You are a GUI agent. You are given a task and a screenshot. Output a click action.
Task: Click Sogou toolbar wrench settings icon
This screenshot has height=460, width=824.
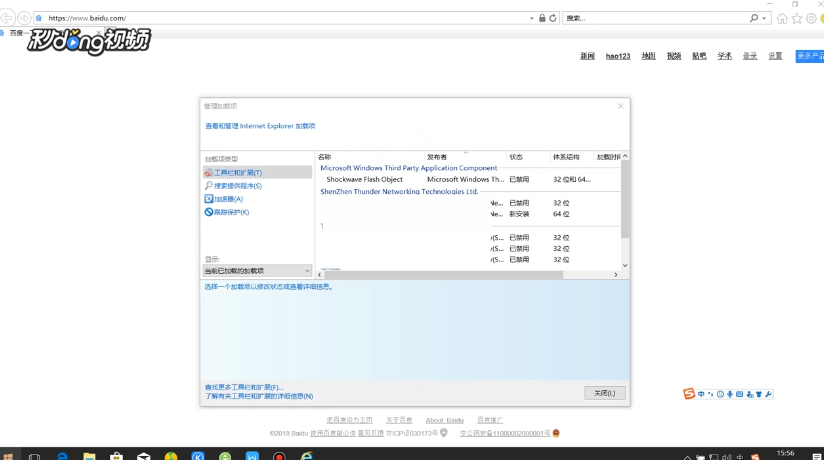pyautogui.click(x=768, y=394)
